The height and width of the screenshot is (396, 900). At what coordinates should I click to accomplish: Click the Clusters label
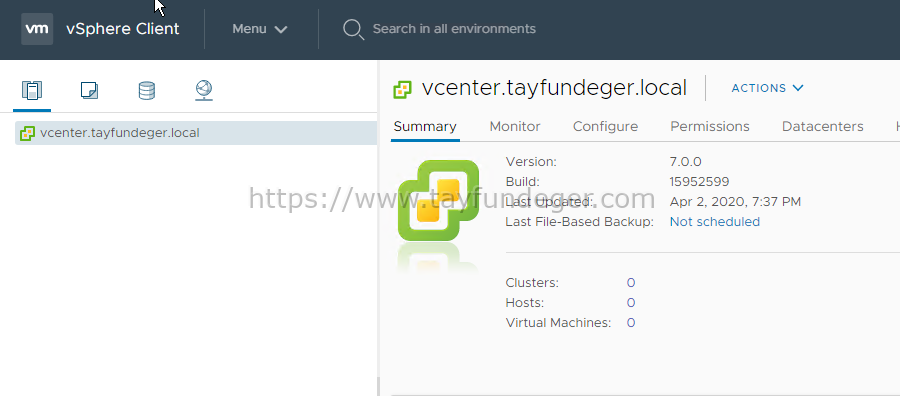[532, 282]
